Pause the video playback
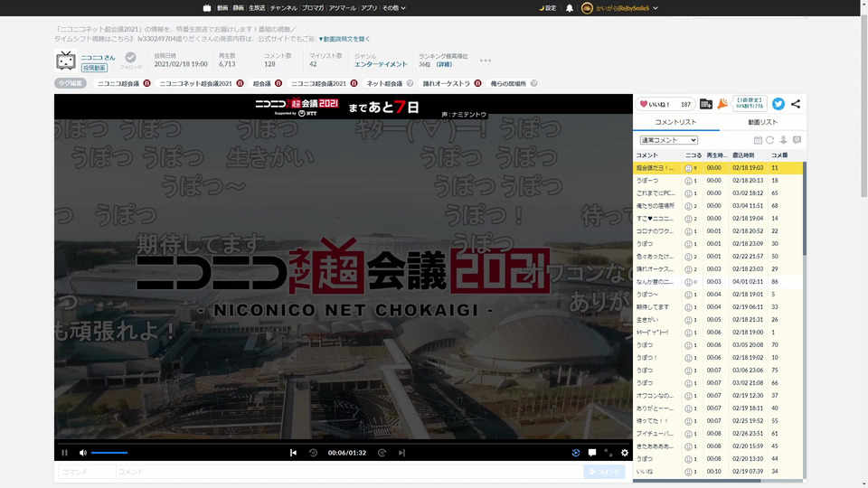This screenshot has height=488, width=868. [65, 453]
